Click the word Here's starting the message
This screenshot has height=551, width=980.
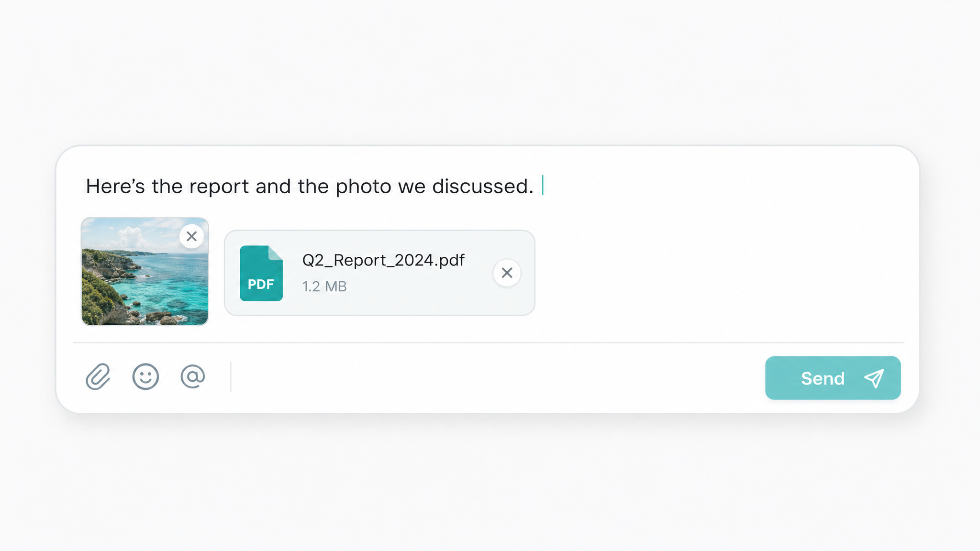pyautogui.click(x=115, y=186)
